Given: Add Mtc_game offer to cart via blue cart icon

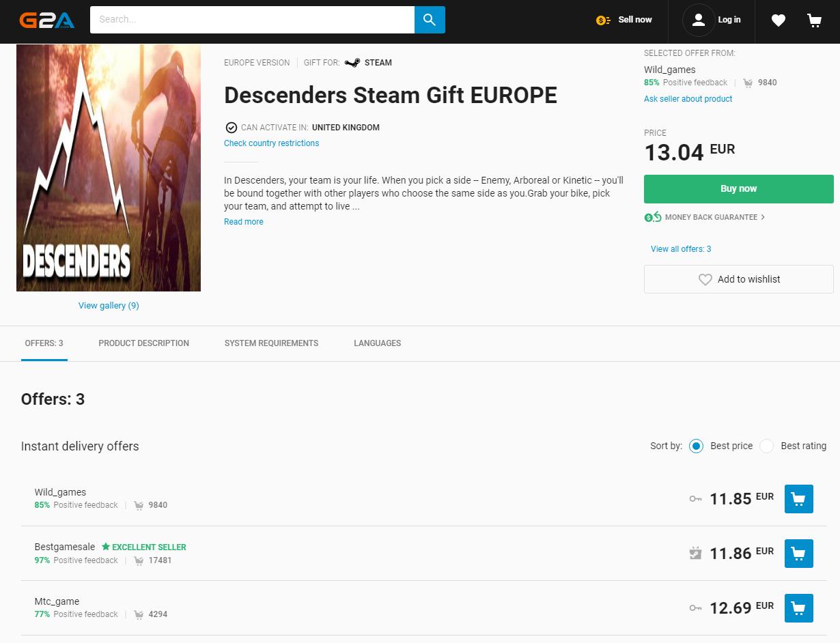Looking at the screenshot, I should 798,608.
